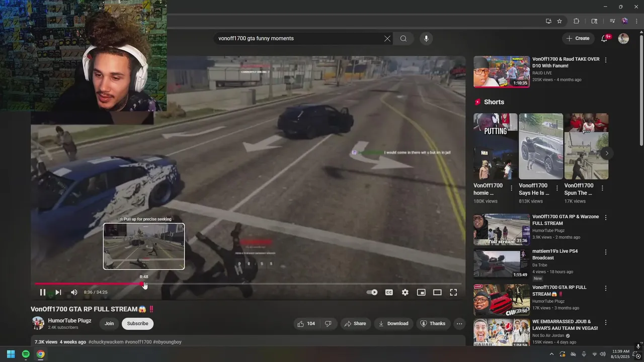
Task: Open the 'VonOff1700 Says He Is' short
Action: tap(541, 146)
